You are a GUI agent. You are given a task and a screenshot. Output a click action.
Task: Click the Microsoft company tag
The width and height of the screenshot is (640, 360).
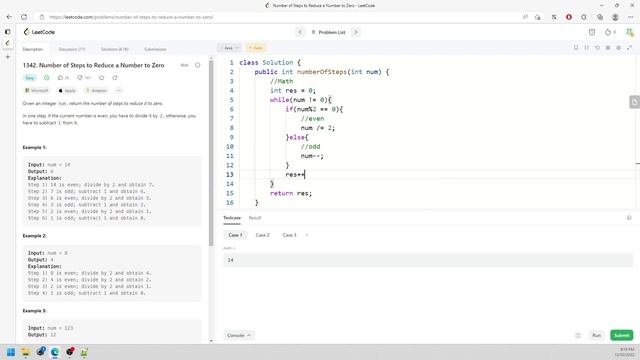point(37,91)
